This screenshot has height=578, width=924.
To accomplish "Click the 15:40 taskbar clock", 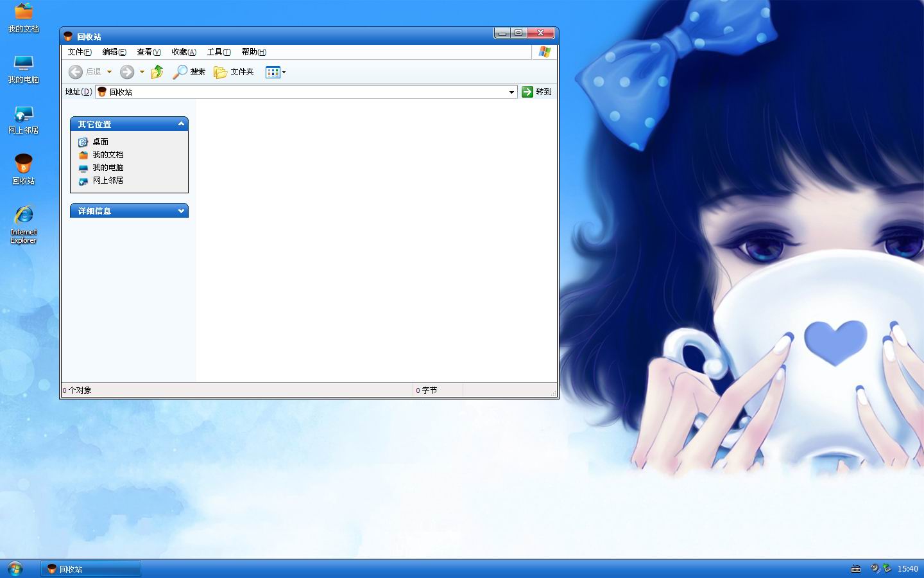I will (907, 568).
